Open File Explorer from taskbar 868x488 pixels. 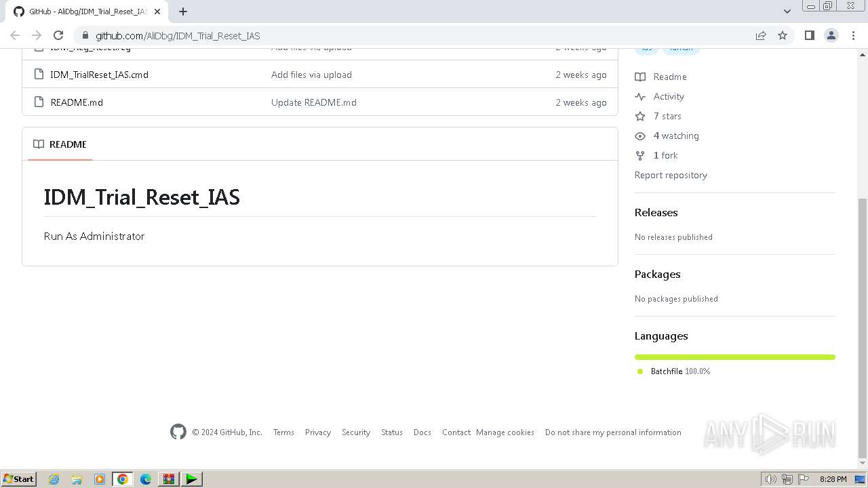coord(77,479)
